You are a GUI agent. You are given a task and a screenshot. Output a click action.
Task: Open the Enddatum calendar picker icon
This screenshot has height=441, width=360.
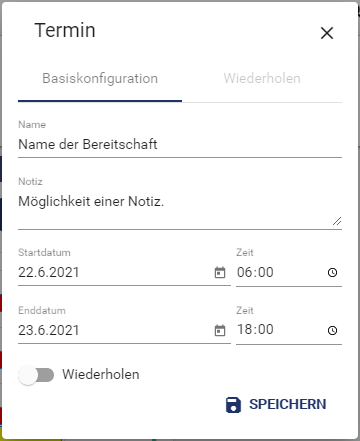click(x=220, y=330)
